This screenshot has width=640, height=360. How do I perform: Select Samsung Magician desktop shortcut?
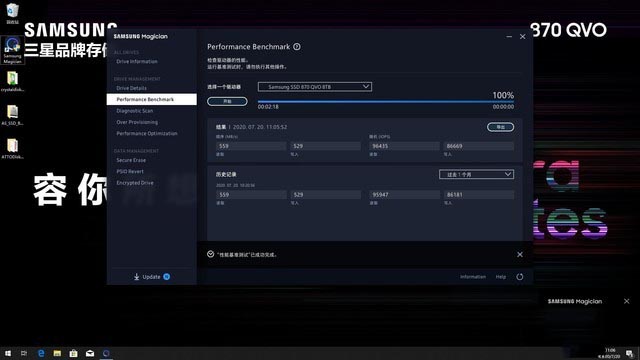(12, 51)
